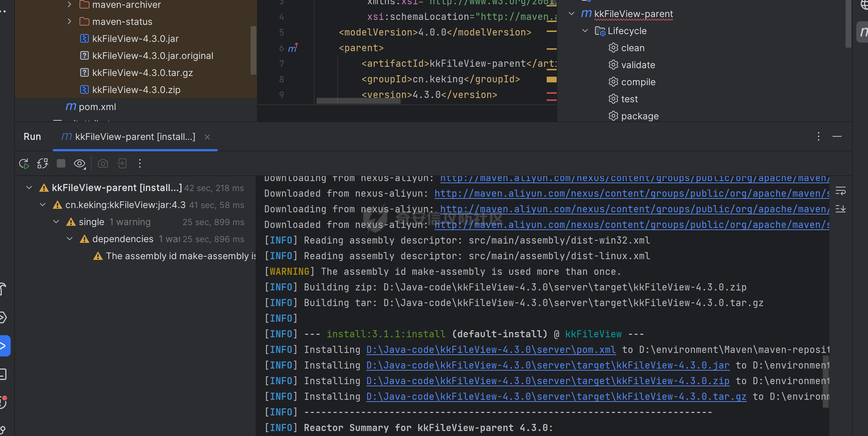Click yellow warning stripe marker near line 8
Screen dimensions: 868x436
[x=551, y=79]
